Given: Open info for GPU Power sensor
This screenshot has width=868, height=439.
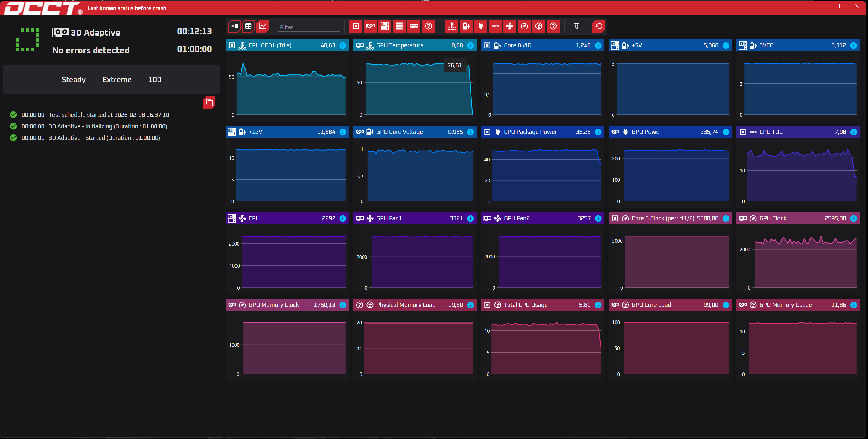Looking at the screenshot, I should (726, 132).
